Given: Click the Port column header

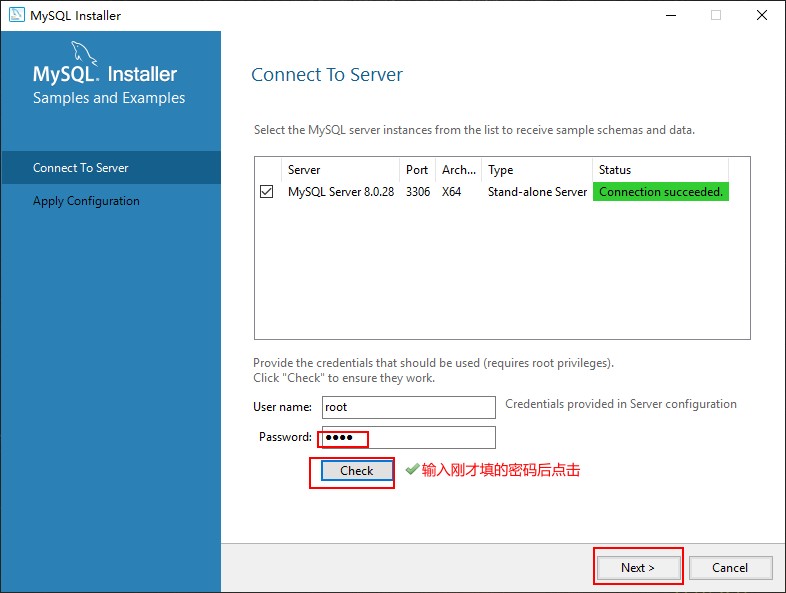Looking at the screenshot, I should tap(417, 170).
